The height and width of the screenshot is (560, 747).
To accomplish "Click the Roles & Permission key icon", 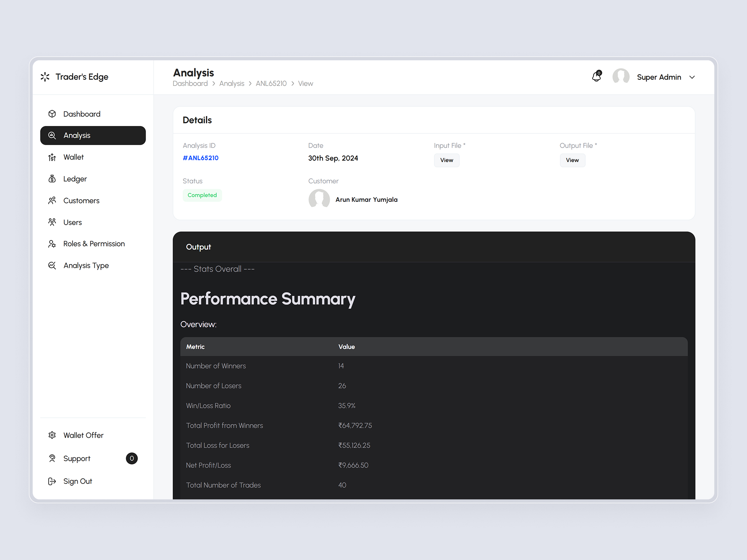I will click(x=52, y=244).
